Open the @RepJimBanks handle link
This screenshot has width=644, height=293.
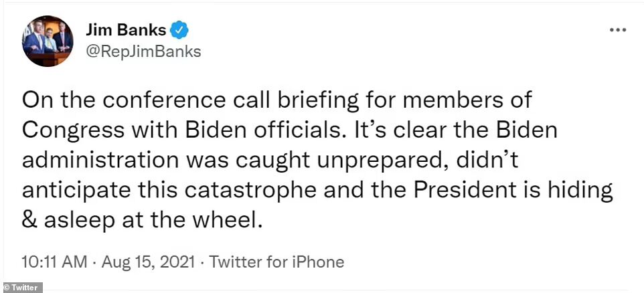143,52
